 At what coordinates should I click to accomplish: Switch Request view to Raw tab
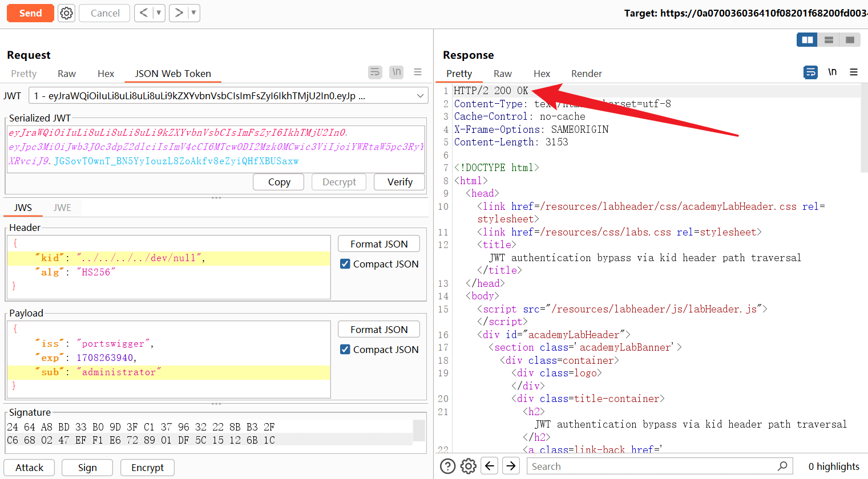[x=67, y=74]
